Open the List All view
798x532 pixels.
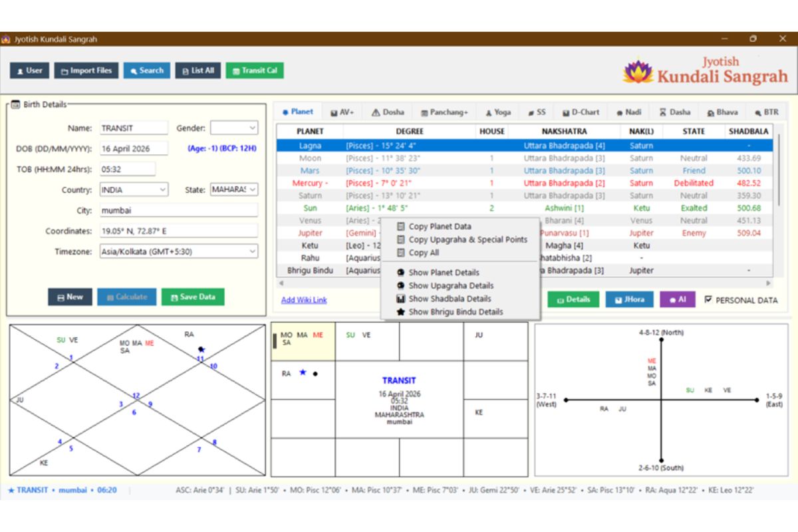[x=198, y=70]
